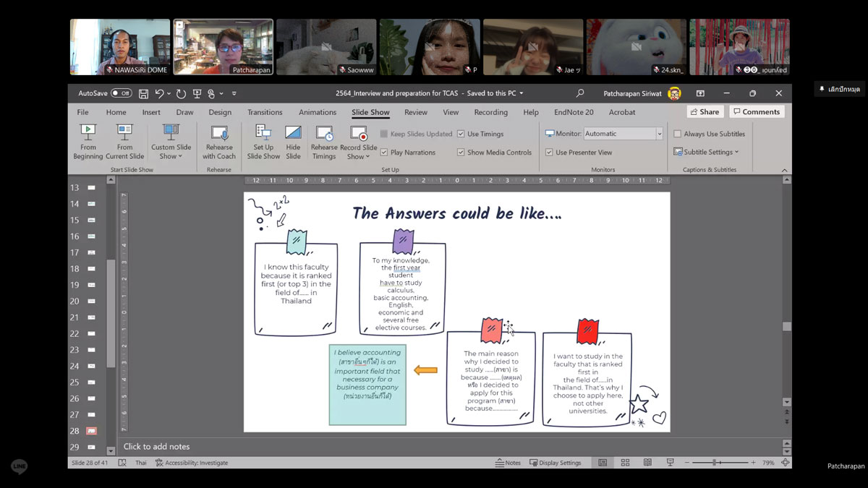Open Rehearse with Coach
The width and height of the screenshot is (868, 488).
(x=219, y=142)
